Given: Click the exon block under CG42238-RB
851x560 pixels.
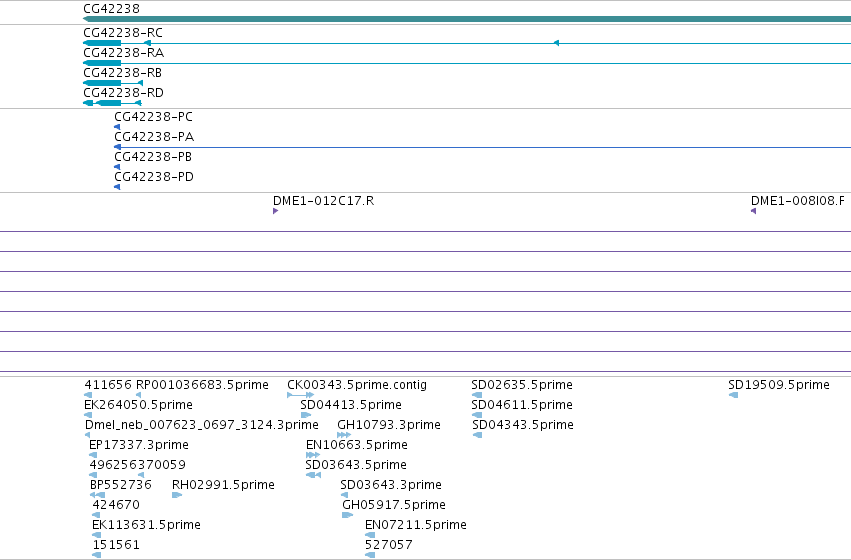Looking at the screenshot, I should pos(102,83).
